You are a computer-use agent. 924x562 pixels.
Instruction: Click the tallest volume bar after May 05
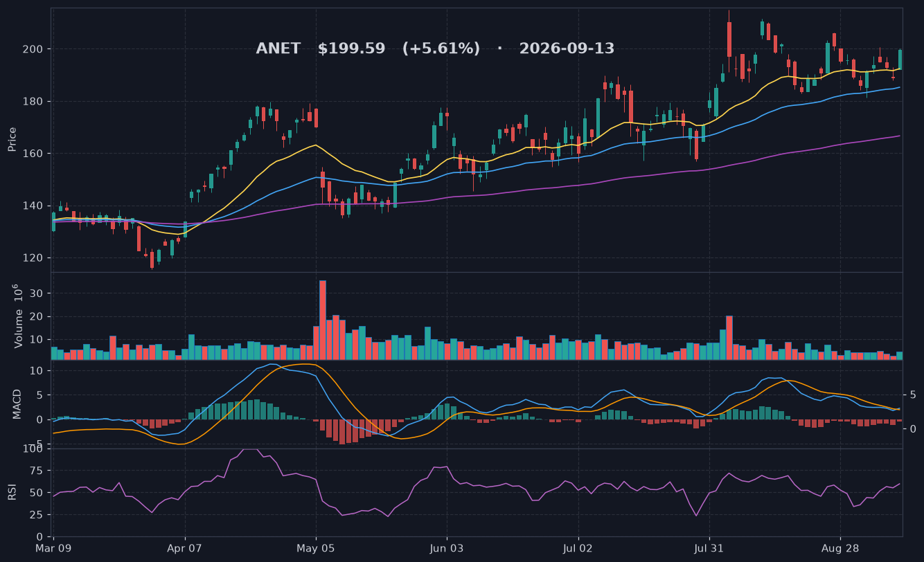point(323,320)
